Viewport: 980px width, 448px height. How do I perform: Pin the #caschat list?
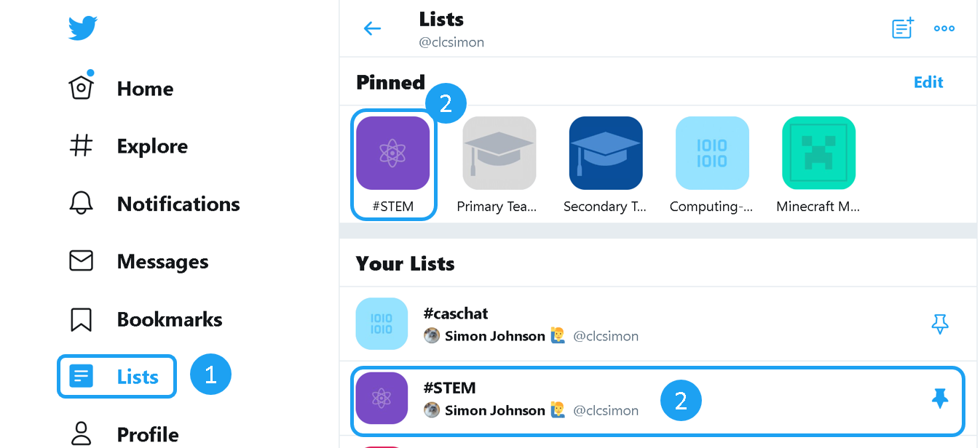940,324
